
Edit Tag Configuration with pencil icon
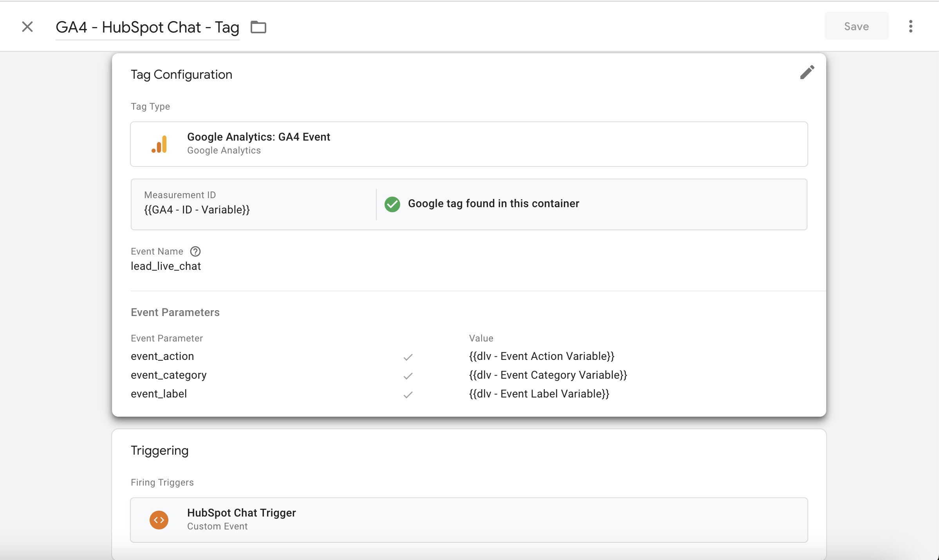coord(807,72)
